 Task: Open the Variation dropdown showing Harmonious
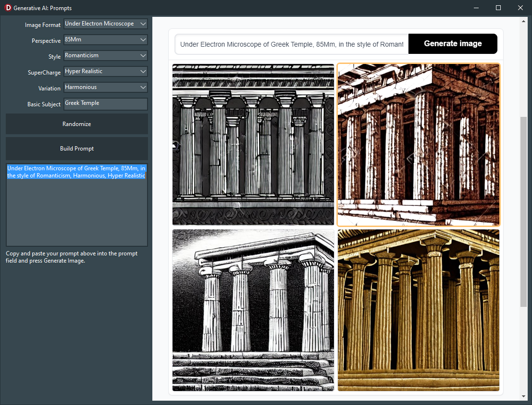tap(106, 88)
